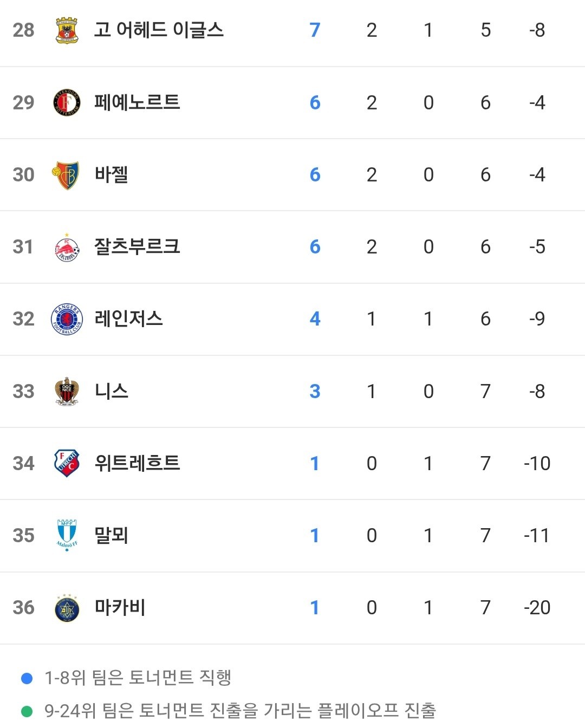This screenshot has height=728, width=585.
Task: Select the 레인저스 team name
Action: tap(128, 318)
